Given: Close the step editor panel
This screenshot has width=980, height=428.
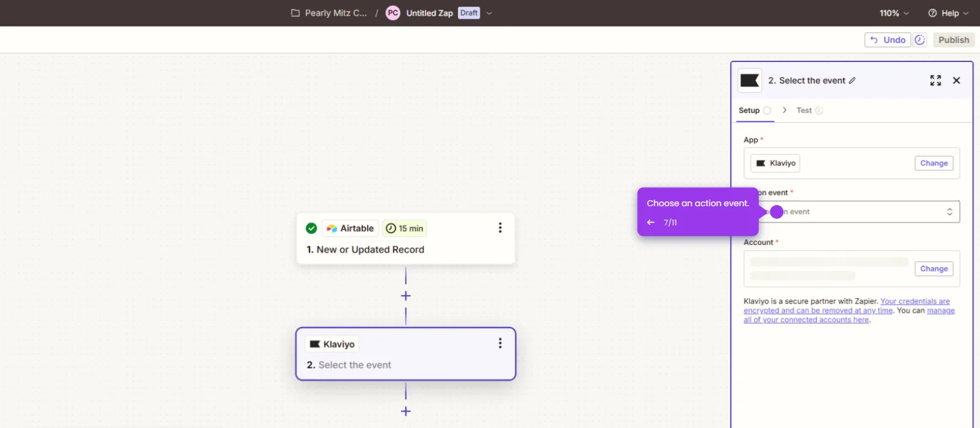Looking at the screenshot, I should [957, 81].
